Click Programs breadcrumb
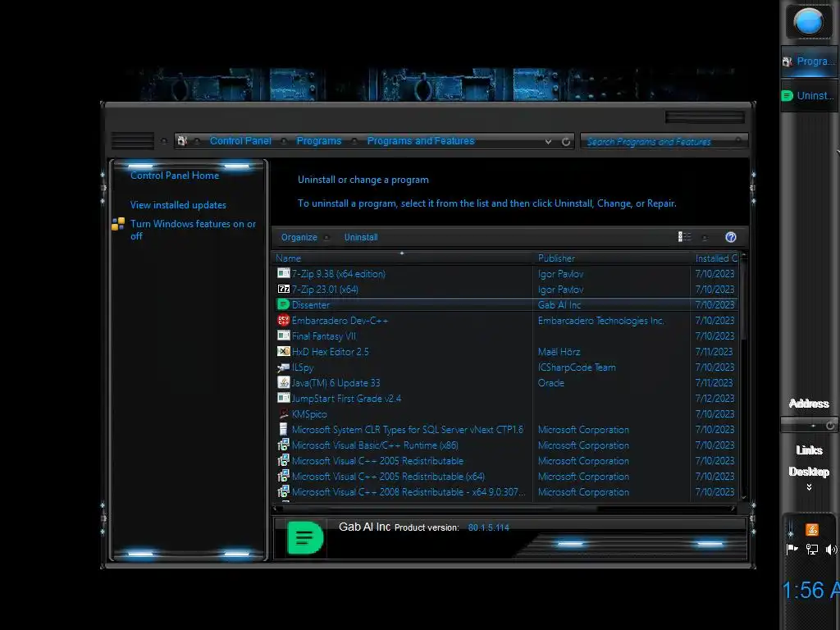 (x=319, y=141)
